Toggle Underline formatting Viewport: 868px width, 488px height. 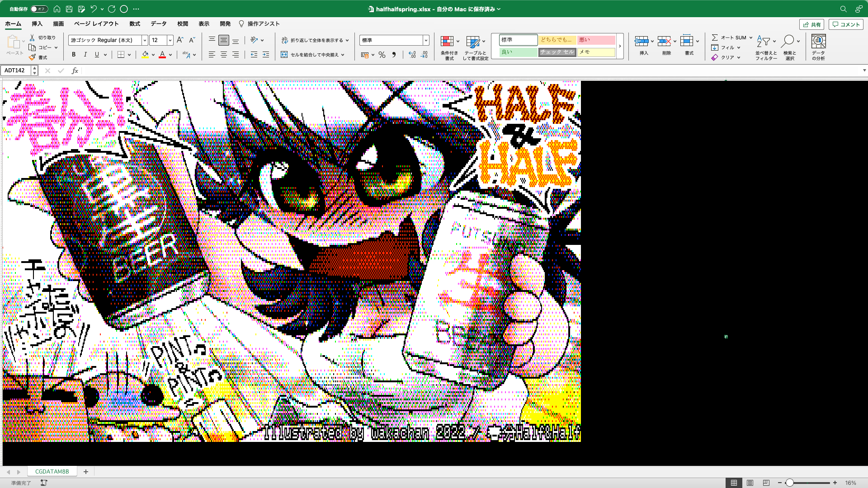(x=97, y=55)
